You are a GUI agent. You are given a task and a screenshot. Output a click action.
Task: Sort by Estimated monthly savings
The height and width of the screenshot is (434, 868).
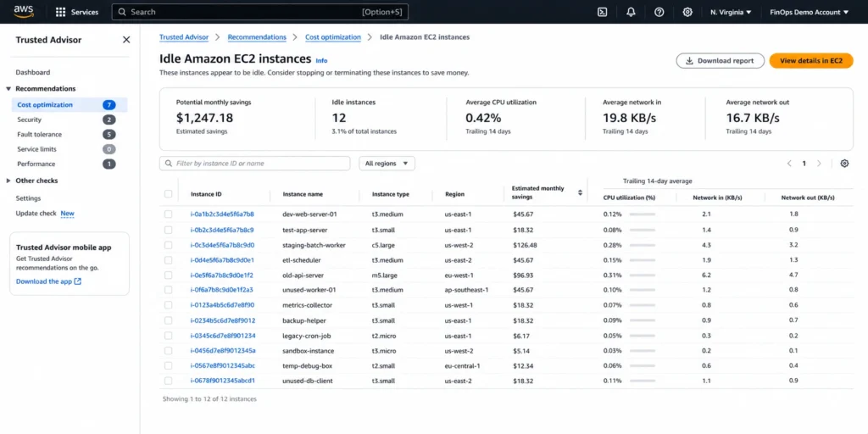[x=580, y=192]
